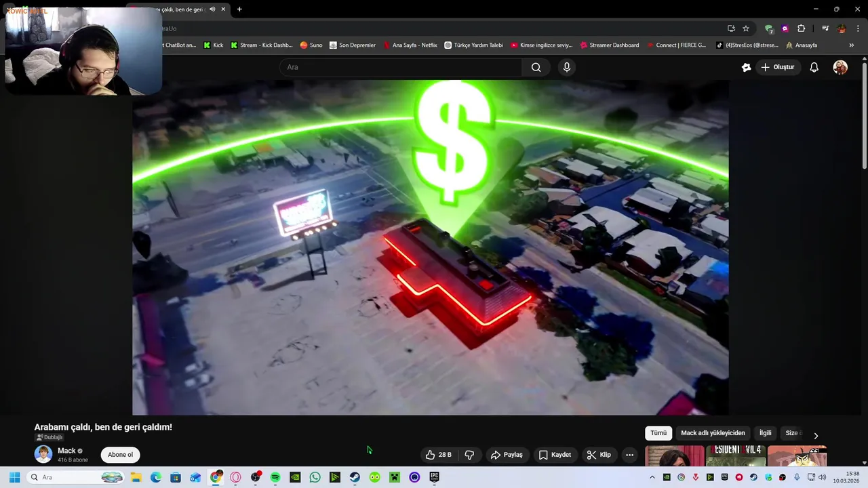Switch to the YouTube video tab
Image resolution: width=868 pixels, height=488 pixels.
pos(177,9)
